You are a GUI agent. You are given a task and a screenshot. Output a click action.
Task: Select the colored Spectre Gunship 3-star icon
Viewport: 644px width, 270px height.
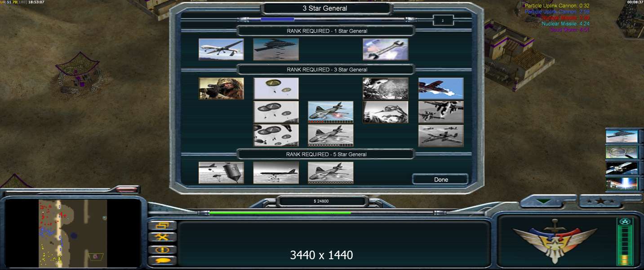(331, 112)
